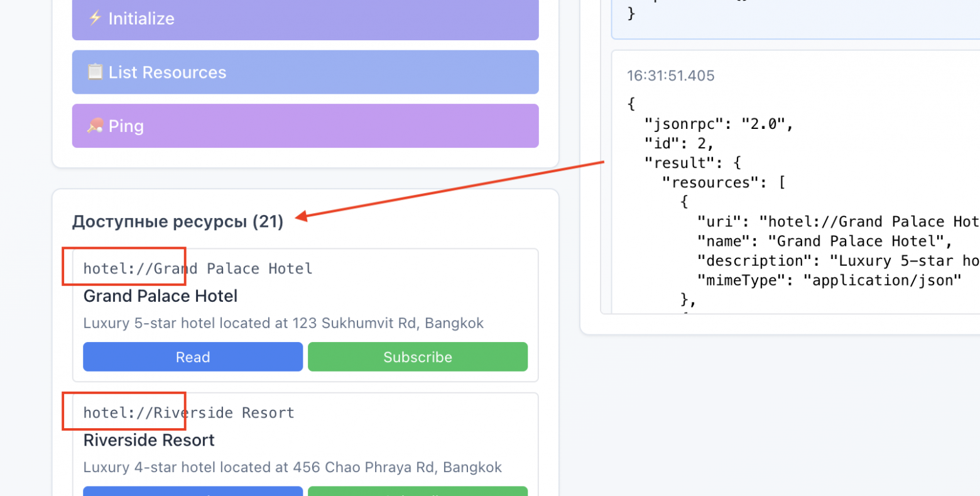The image size is (980, 496).
Task: Click the "mimeType" line in JSON log
Action: (829, 280)
